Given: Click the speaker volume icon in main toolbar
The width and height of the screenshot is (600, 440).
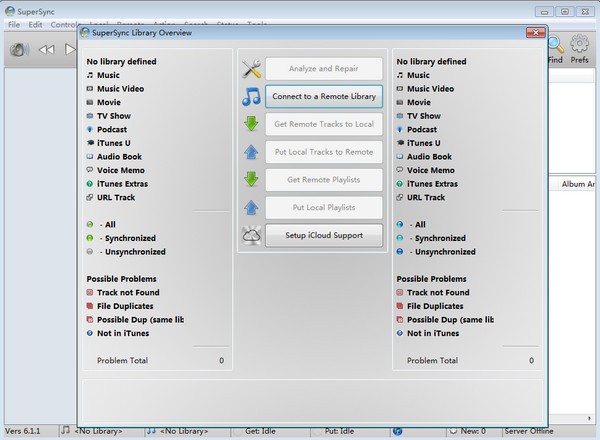Looking at the screenshot, I should (19, 50).
